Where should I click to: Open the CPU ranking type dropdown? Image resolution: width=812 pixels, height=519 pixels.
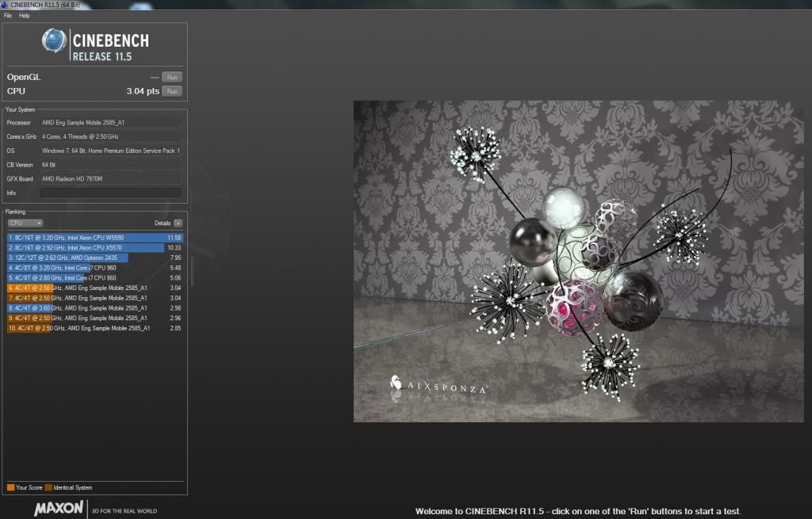coord(25,223)
